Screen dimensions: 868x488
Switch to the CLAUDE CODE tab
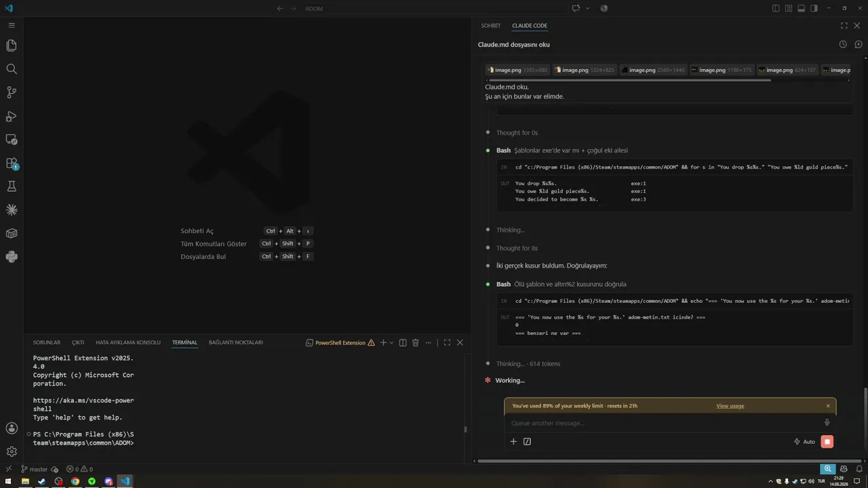point(530,26)
